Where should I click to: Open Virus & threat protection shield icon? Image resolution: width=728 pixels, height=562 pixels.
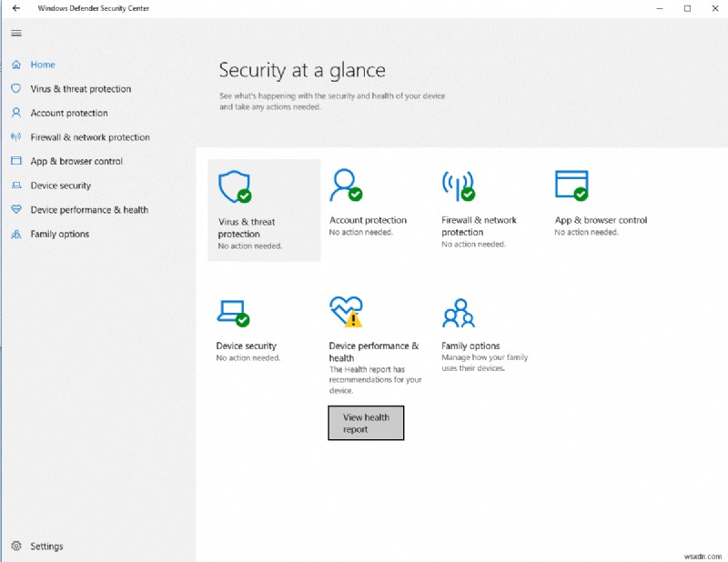16,88
